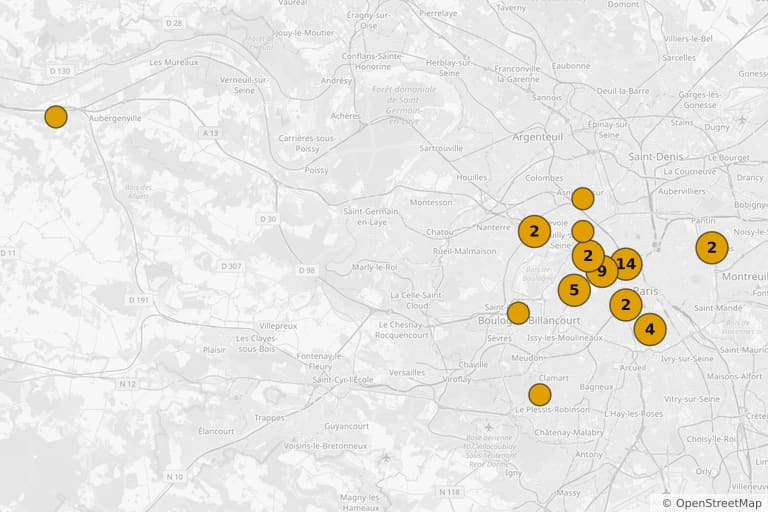Click the single marker at Neuilly-sur-Seine
The height and width of the screenshot is (512, 768).
pyautogui.click(x=583, y=231)
